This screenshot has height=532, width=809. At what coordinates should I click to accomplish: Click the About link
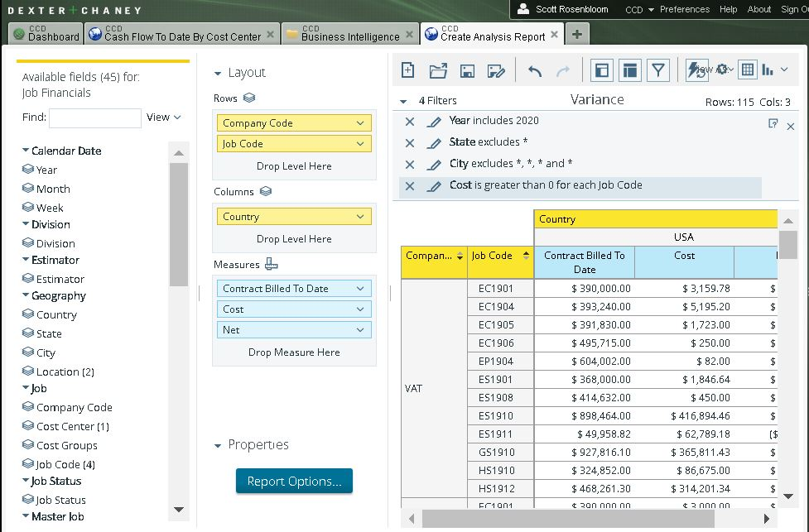759,9
